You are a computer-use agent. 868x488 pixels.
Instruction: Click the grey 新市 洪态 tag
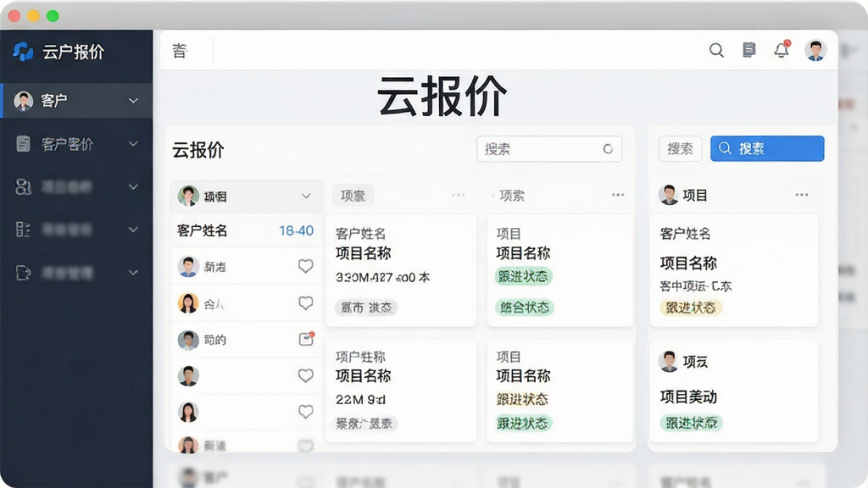366,307
